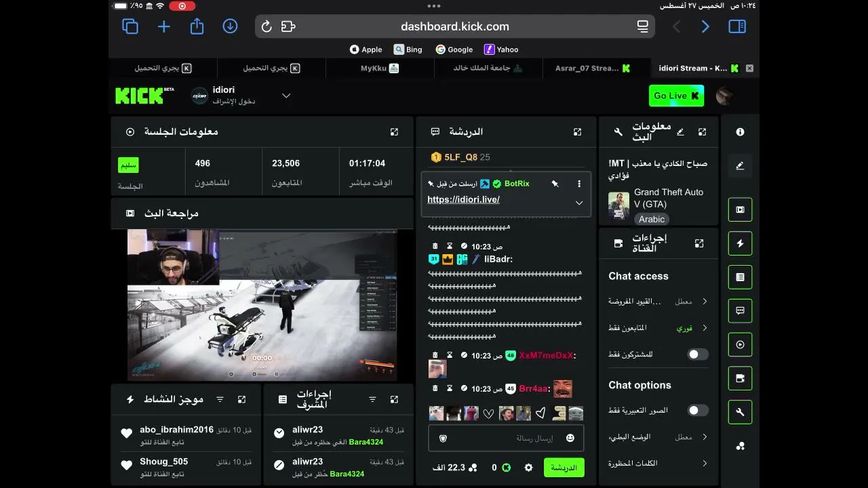Open the Yahoo bookmark
Image resolution: width=868 pixels, height=488 pixels.
501,49
